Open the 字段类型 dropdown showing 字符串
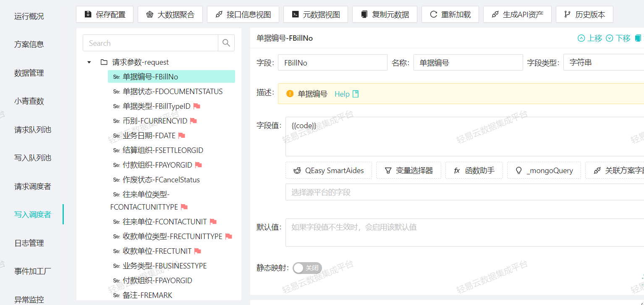This screenshot has width=644, height=305. coord(604,62)
